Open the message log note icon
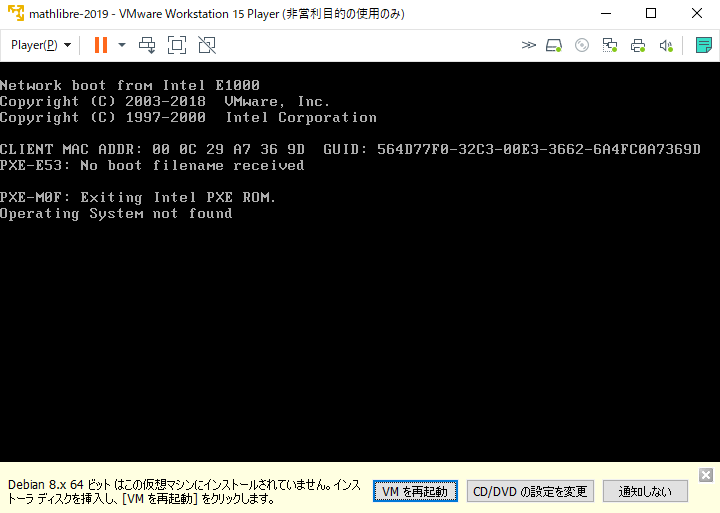Image resolution: width=720 pixels, height=513 pixels. click(703, 45)
